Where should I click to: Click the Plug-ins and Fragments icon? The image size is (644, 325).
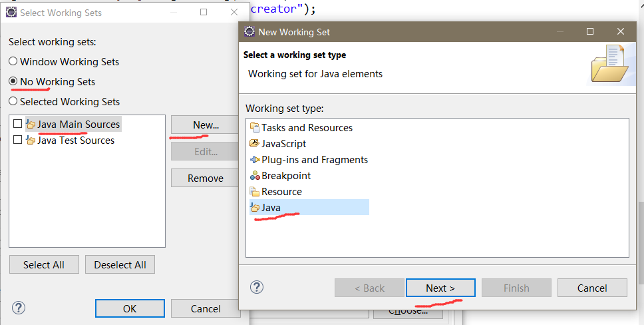[255, 160]
